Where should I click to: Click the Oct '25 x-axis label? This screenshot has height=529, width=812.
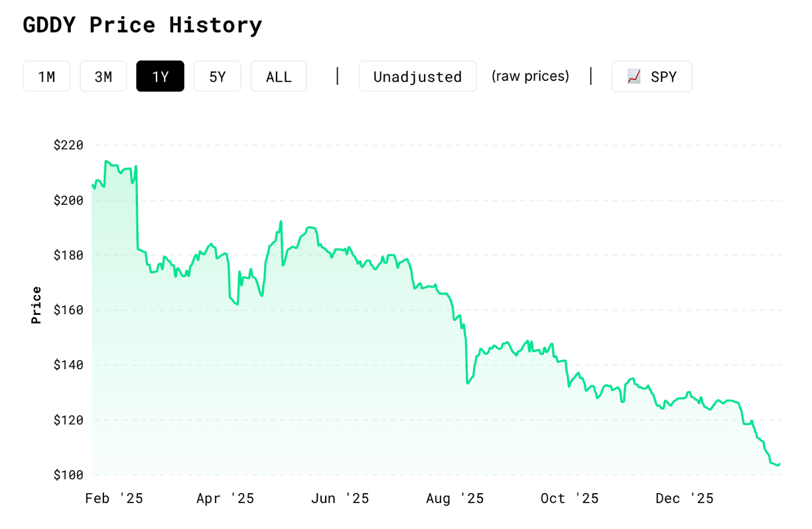pyautogui.click(x=569, y=499)
